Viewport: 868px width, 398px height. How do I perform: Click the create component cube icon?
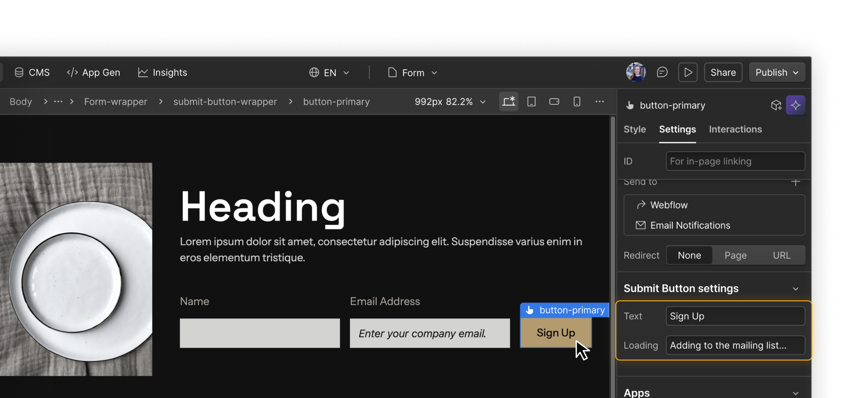point(776,105)
